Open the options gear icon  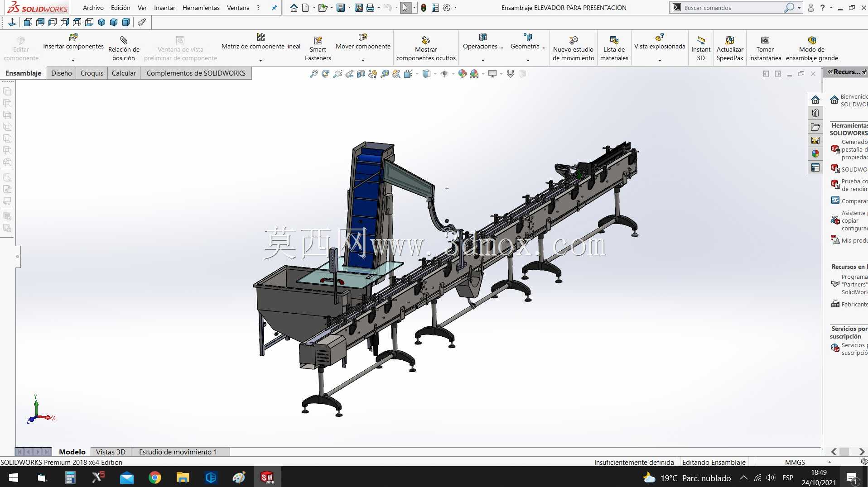pos(447,8)
